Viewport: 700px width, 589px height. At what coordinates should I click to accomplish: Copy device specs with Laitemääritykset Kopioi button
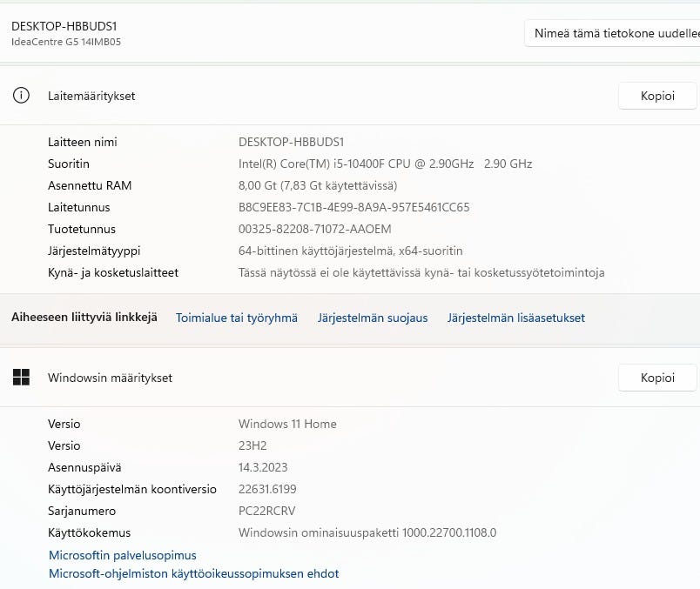[657, 96]
